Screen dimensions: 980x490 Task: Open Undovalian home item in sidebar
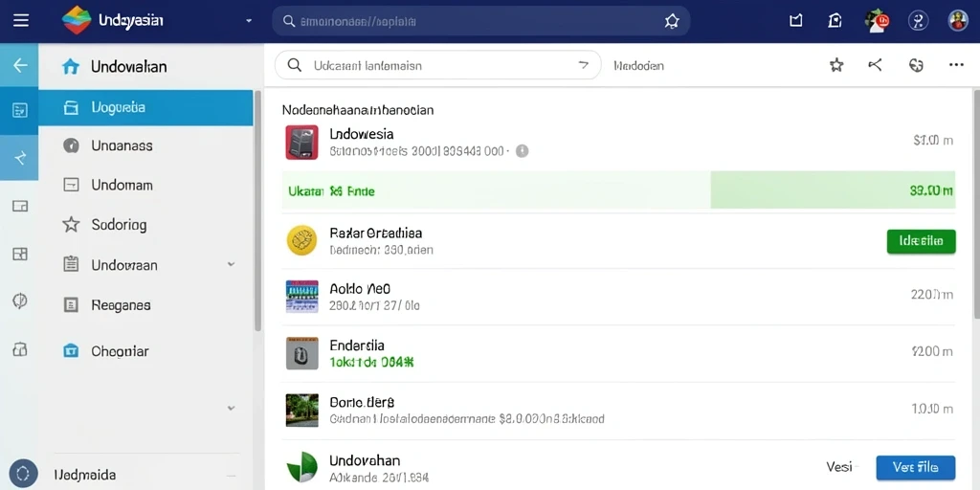tap(145, 66)
